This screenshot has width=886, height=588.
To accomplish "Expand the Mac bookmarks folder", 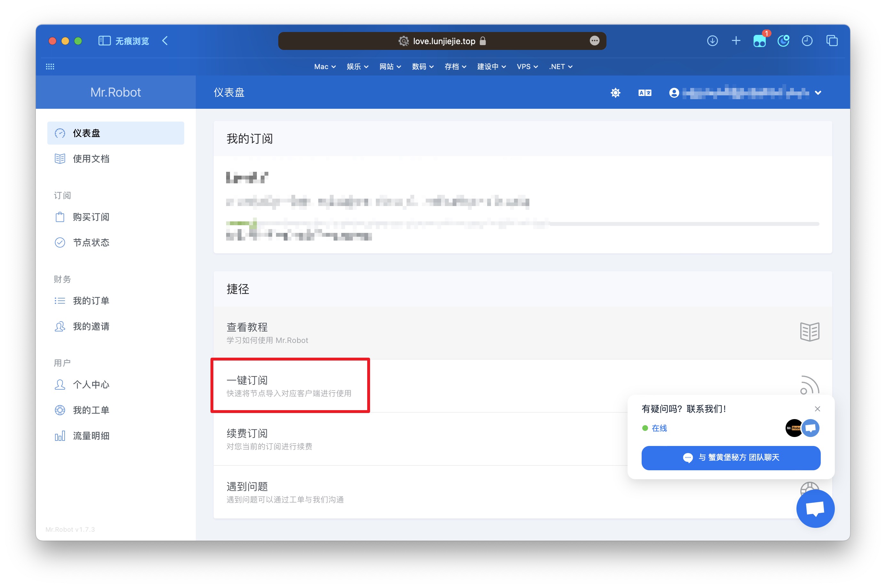I will tap(324, 67).
